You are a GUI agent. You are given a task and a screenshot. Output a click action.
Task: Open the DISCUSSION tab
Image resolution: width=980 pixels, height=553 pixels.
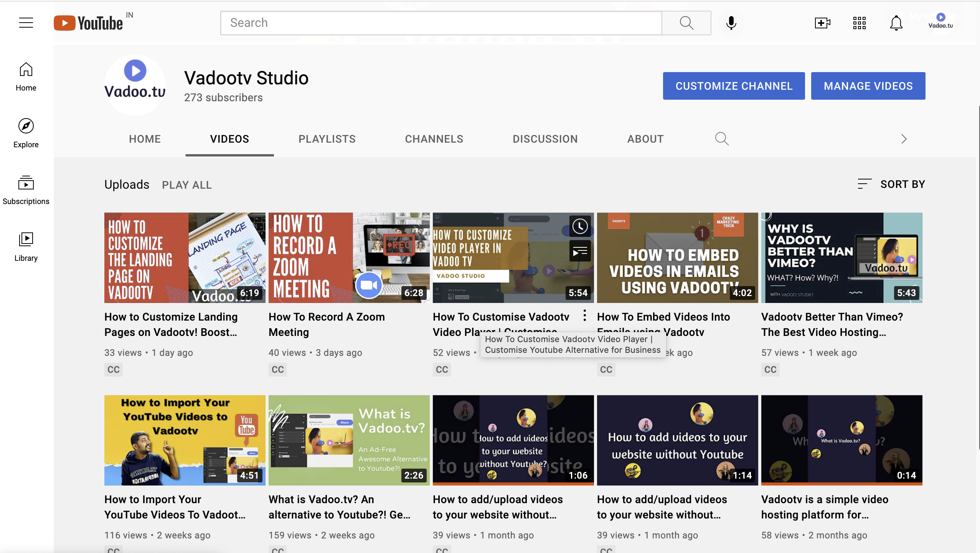point(545,139)
